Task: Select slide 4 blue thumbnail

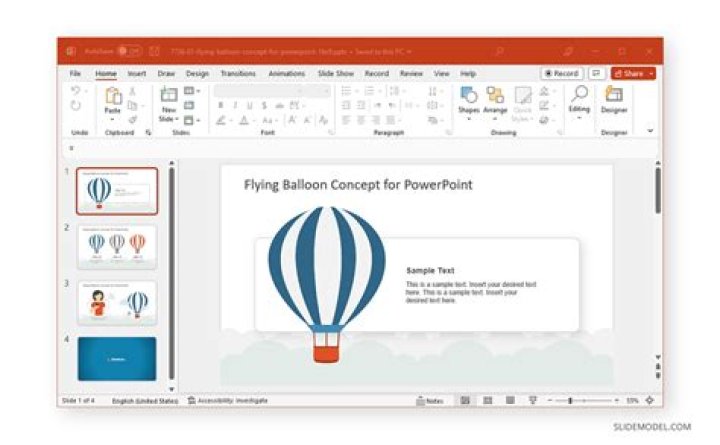Action: [x=117, y=359]
